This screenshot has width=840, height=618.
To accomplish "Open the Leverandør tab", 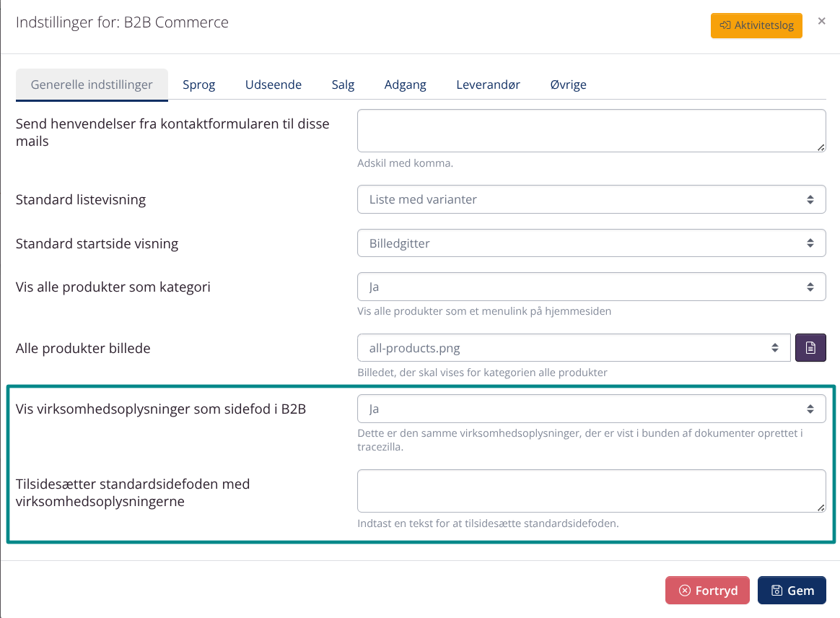I will 488,84.
